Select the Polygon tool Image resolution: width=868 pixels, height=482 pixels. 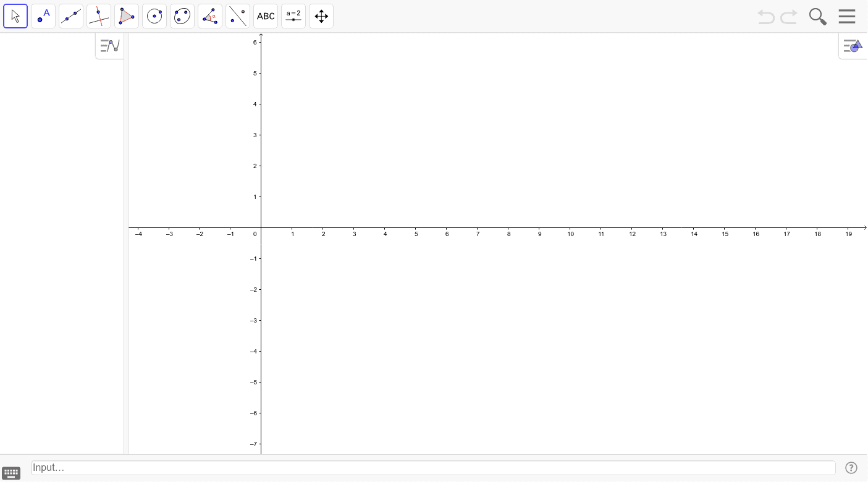click(x=127, y=15)
